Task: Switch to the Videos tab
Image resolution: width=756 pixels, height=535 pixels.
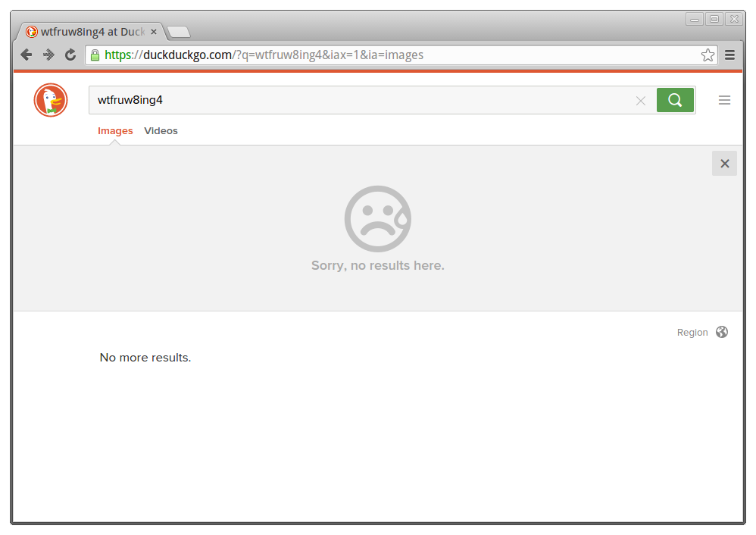Action: (x=161, y=131)
